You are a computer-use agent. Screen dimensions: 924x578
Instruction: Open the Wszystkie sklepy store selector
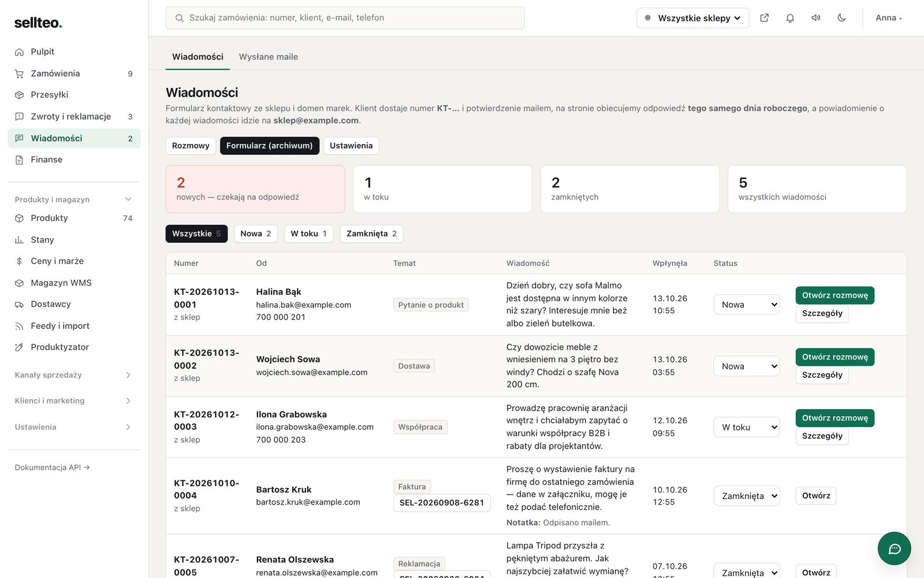(x=692, y=18)
